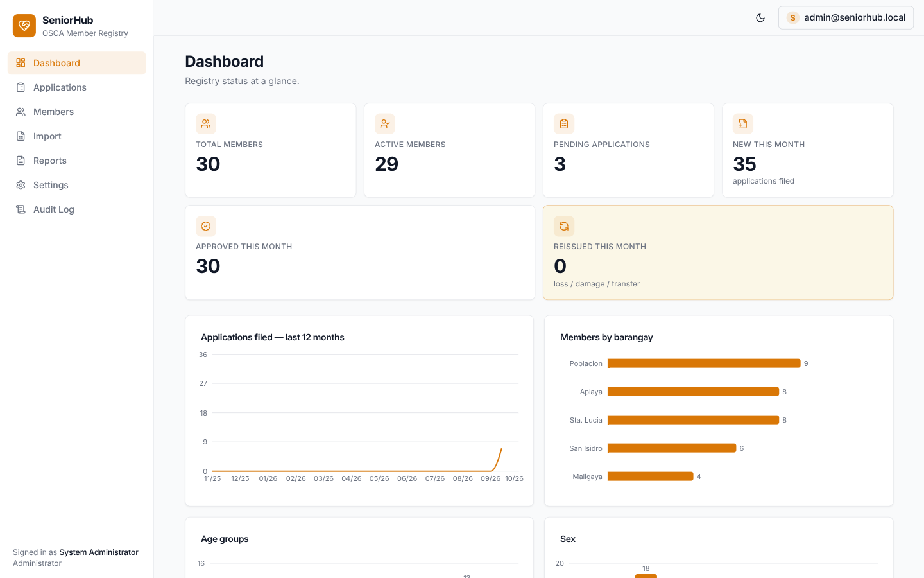The image size is (924, 578).
Task: Open the Pending Applications card showing 3
Action: click(628, 150)
